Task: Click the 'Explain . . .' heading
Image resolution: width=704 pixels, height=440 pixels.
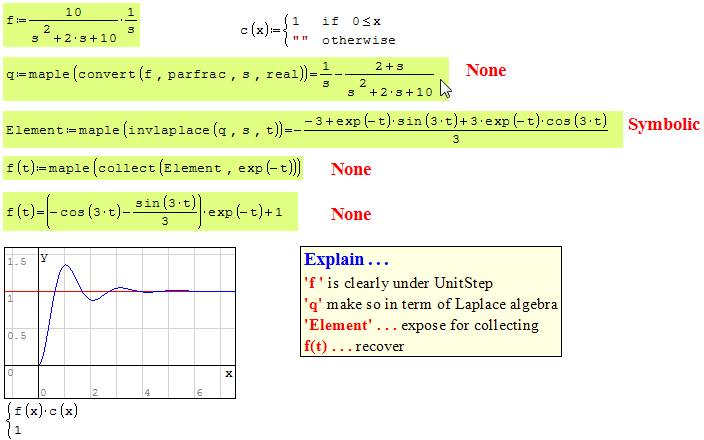Action: pos(345,259)
